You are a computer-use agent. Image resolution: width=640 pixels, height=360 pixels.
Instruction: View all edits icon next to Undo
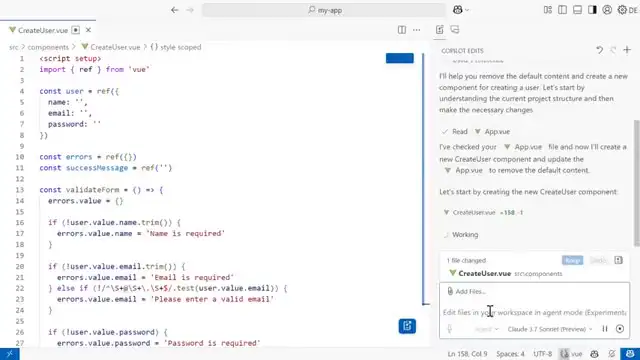pos(618,260)
